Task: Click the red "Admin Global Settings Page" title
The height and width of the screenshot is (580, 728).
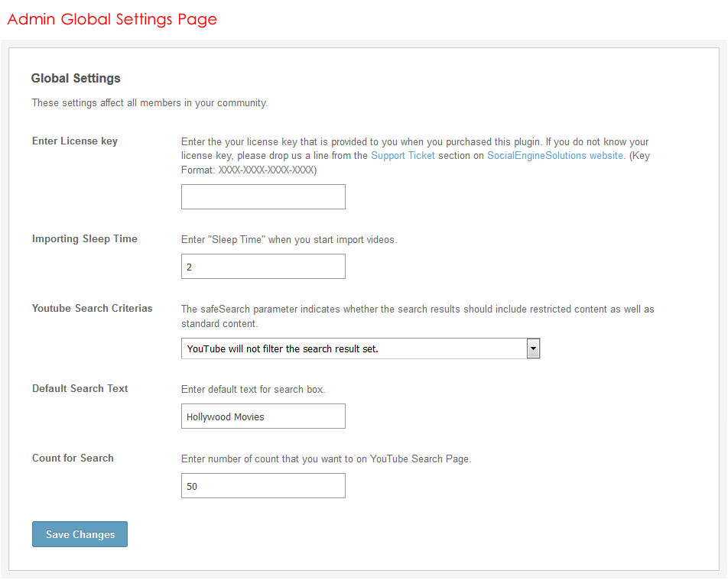Action: click(x=112, y=19)
